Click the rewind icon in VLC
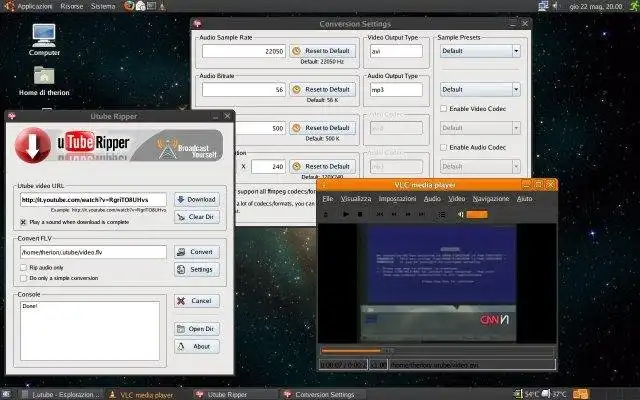 (x=394, y=214)
